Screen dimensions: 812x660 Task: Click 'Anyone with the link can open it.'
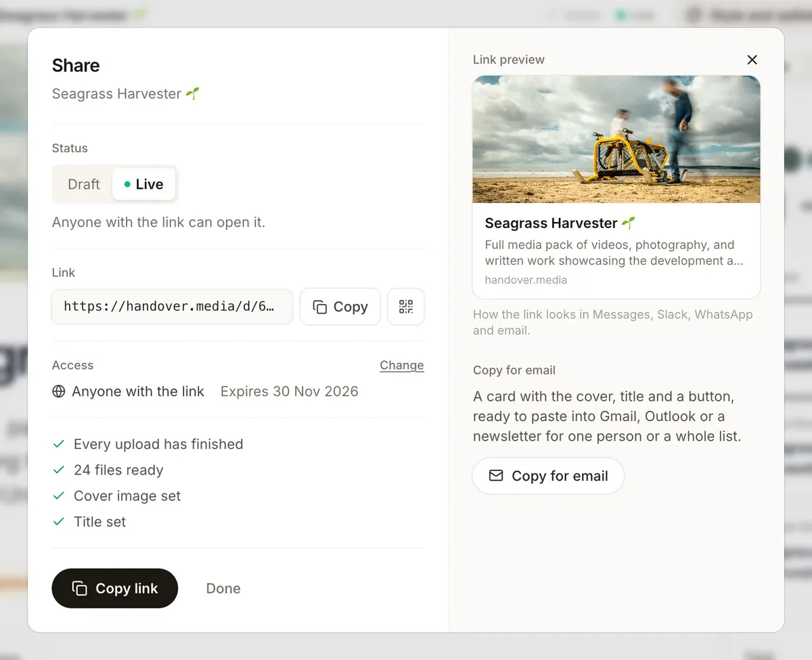[158, 222]
